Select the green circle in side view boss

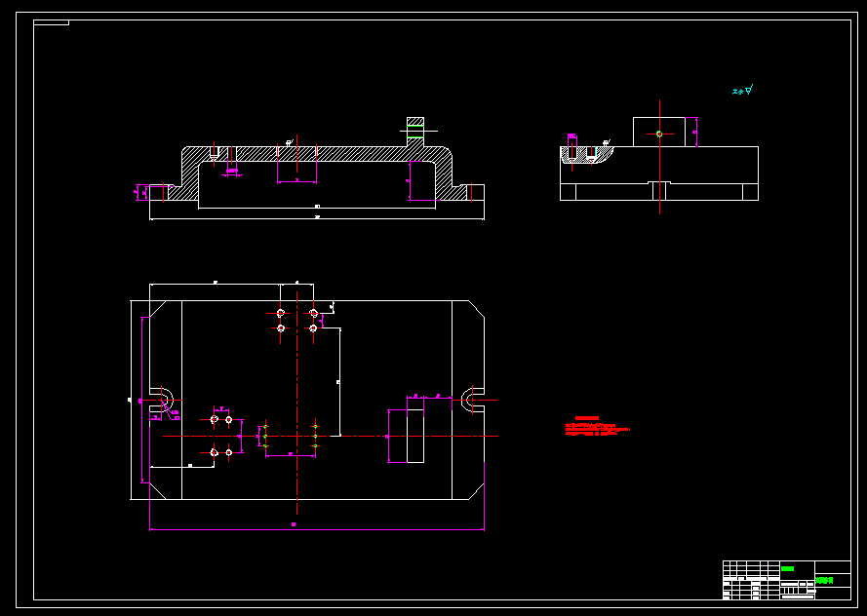[x=659, y=134]
